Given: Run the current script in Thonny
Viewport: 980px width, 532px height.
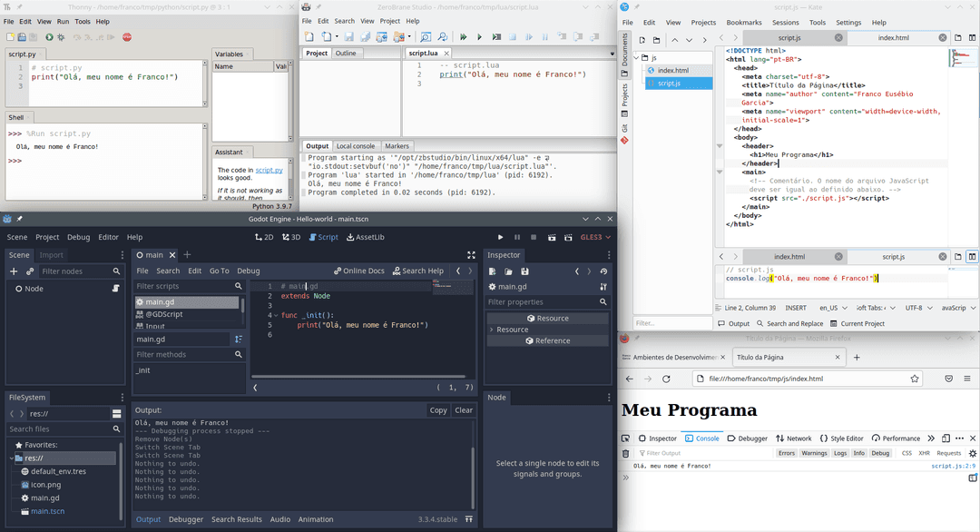Looking at the screenshot, I should click(50, 37).
